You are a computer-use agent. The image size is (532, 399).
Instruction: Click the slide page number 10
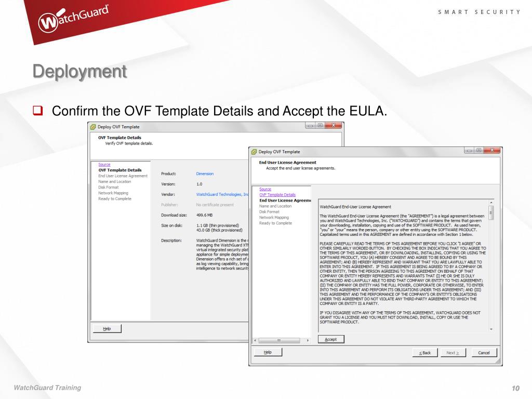pyautogui.click(x=515, y=389)
